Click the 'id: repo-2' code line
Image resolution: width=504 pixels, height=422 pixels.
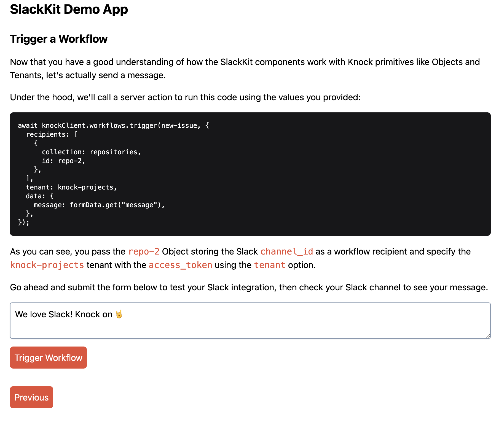pos(64,161)
